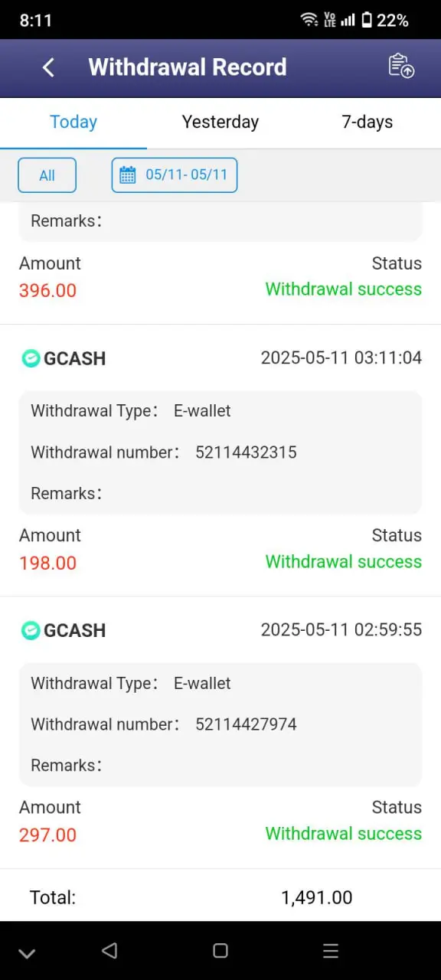This screenshot has height=980, width=441.
Task: Collapse keyboard chevron in navigation bar
Action: click(27, 953)
